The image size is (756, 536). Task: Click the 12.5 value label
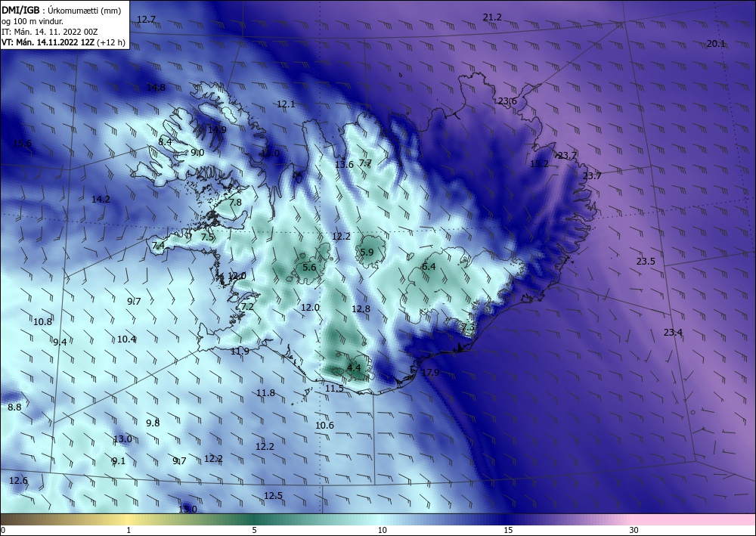(274, 496)
